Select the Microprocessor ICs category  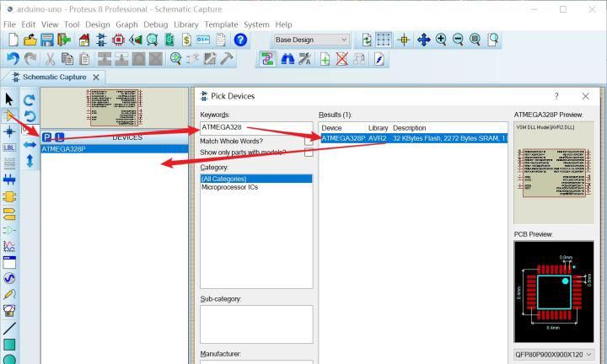pos(229,187)
